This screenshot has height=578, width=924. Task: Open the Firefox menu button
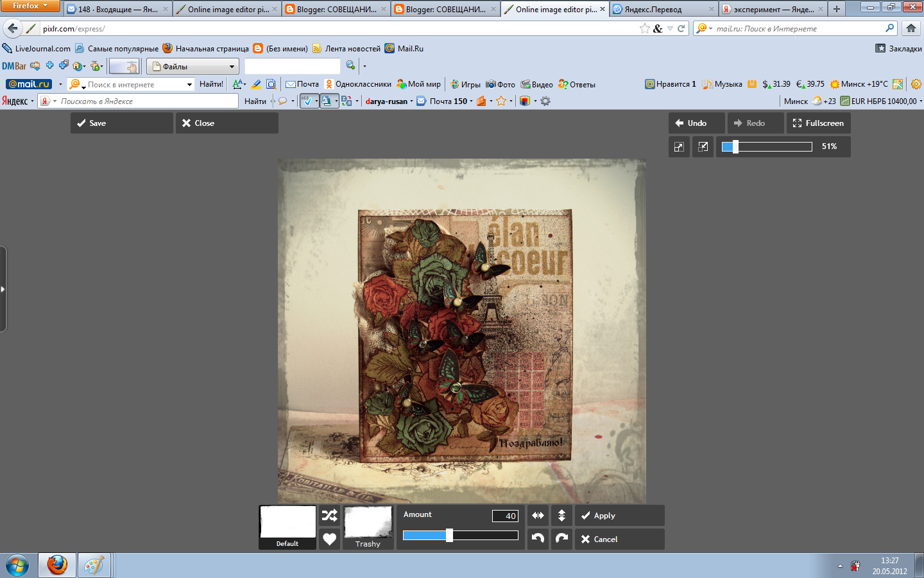click(30, 6)
